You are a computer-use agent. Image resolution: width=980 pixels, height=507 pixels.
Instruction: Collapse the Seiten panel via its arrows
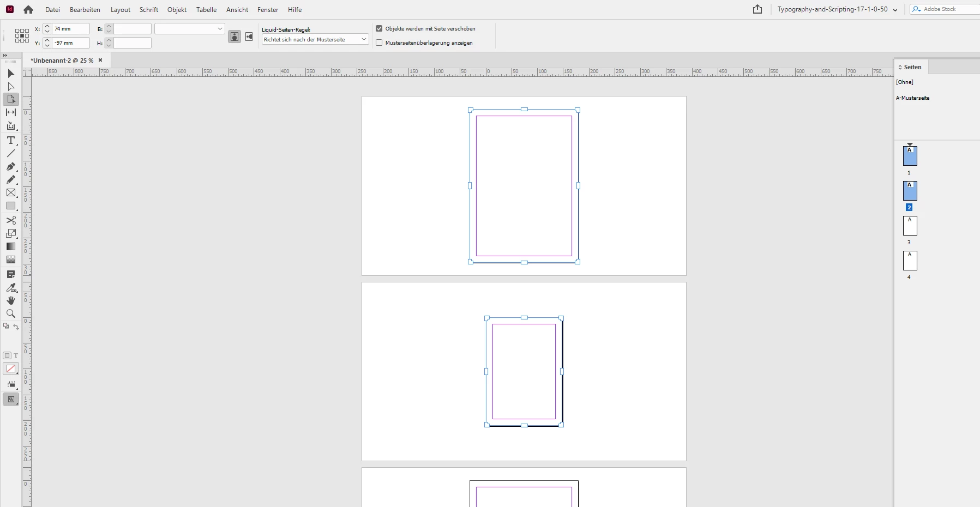pyautogui.click(x=900, y=67)
